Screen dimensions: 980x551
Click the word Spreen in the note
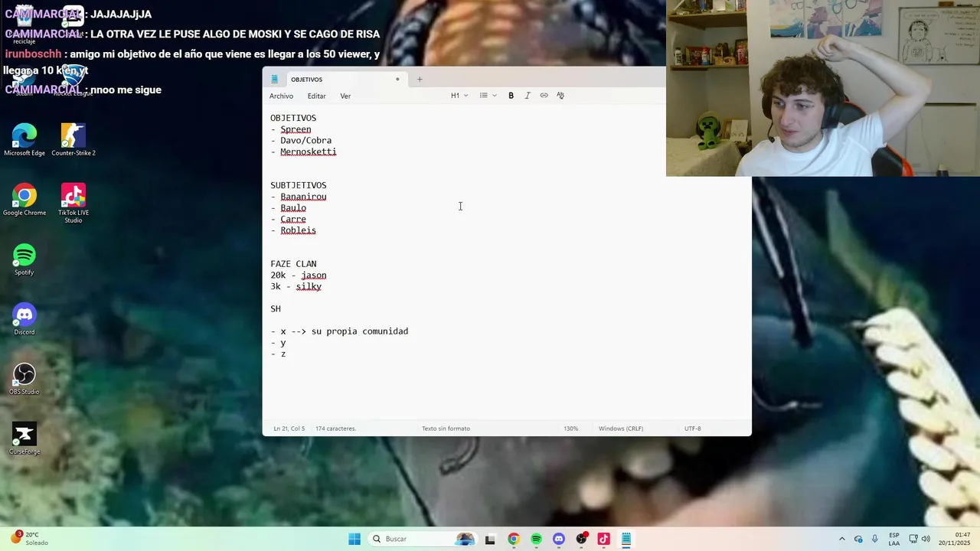coord(296,129)
